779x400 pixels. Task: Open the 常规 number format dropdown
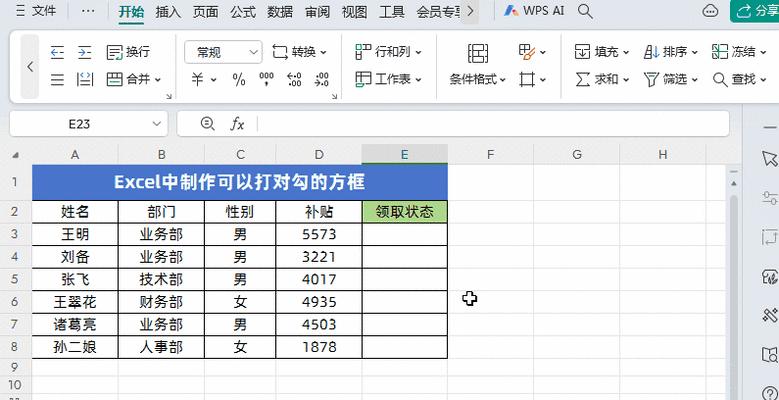pyautogui.click(x=223, y=52)
